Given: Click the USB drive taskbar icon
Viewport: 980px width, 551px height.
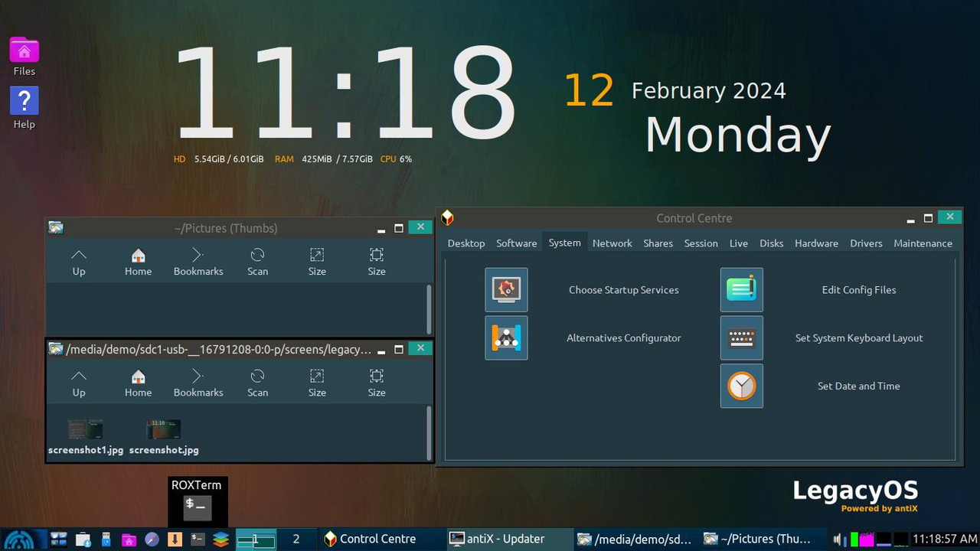Looking at the screenshot, I should 106,540.
